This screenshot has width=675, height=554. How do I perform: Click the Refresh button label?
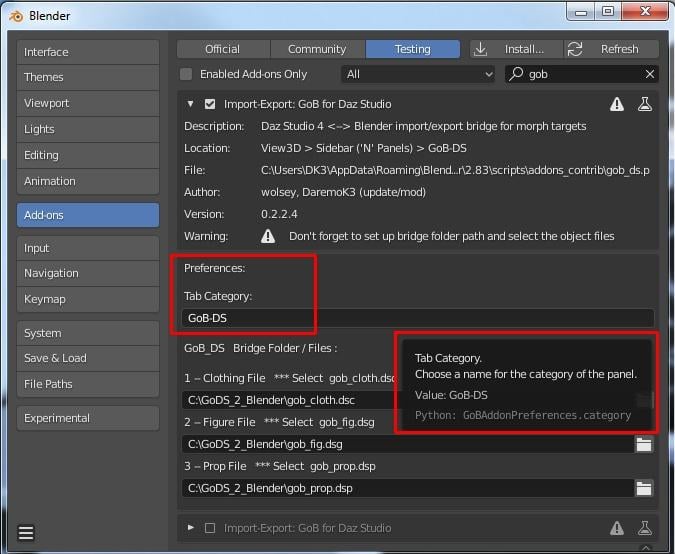pyautogui.click(x=619, y=49)
